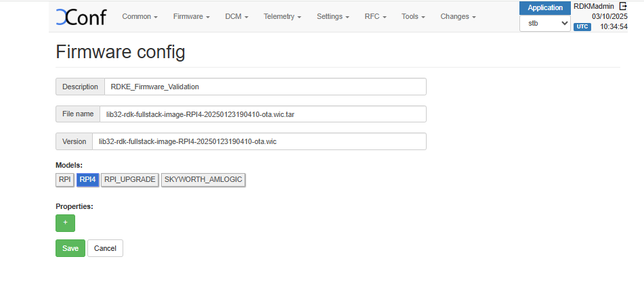The height and width of the screenshot is (305, 644).
Task: Open the Settings menu
Action: [x=332, y=16]
